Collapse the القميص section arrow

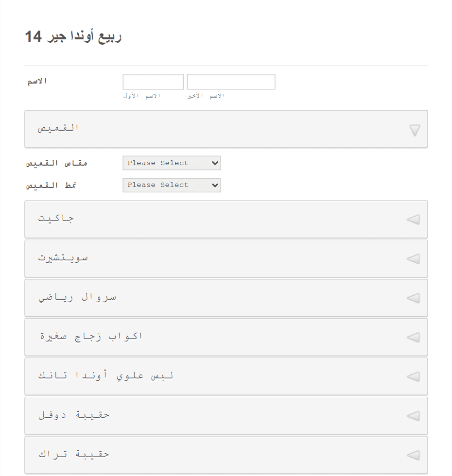(x=414, y=130)
